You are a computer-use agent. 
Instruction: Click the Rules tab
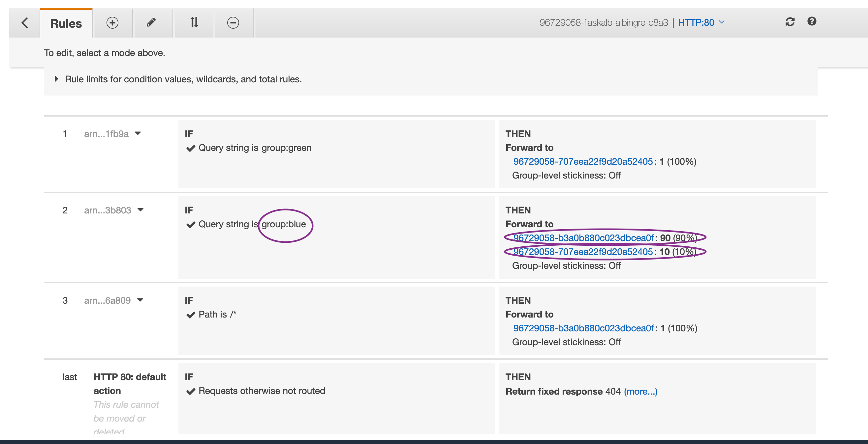pyautogui.click(x=65, y=22)
